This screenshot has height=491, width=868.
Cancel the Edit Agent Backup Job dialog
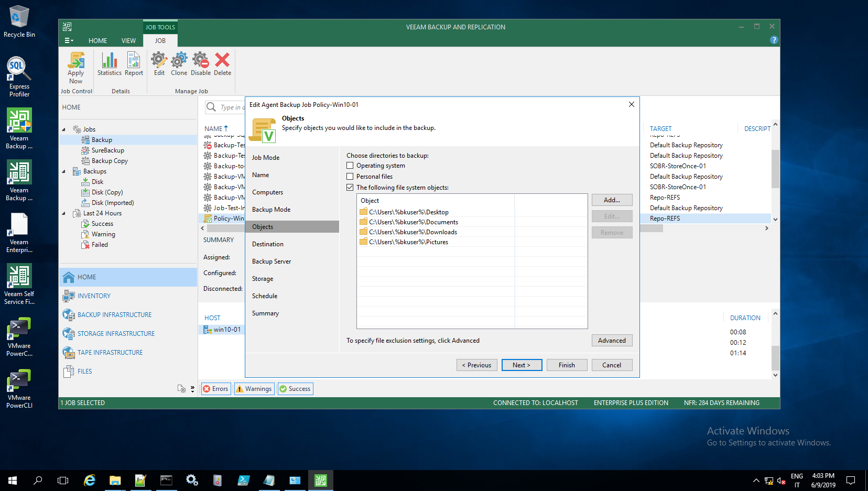tap(612, 365)
